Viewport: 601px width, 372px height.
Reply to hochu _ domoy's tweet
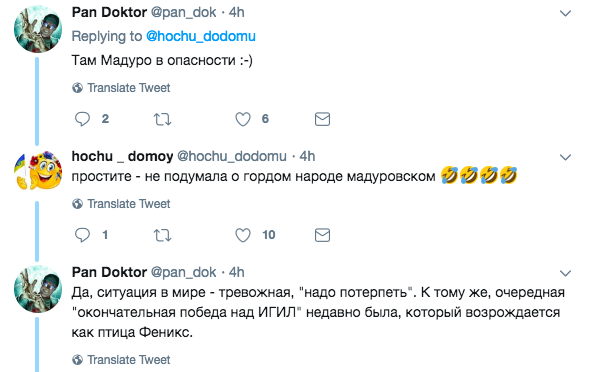(x=82, y=235)
